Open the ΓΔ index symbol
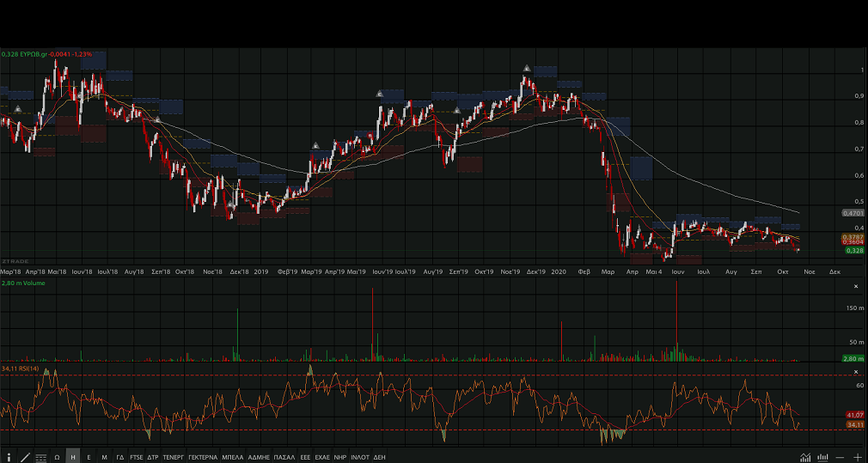Viewport: 868px width, 463px height. point(120,457)
